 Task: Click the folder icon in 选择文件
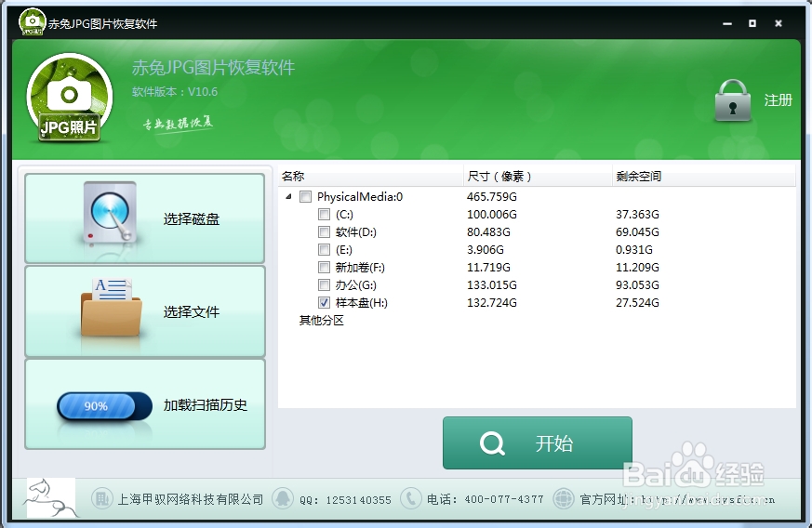click(x=111, y=307)
